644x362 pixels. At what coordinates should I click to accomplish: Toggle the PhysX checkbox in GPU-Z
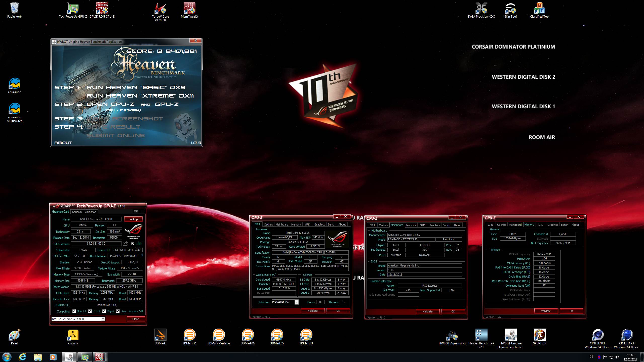point(104,311)
